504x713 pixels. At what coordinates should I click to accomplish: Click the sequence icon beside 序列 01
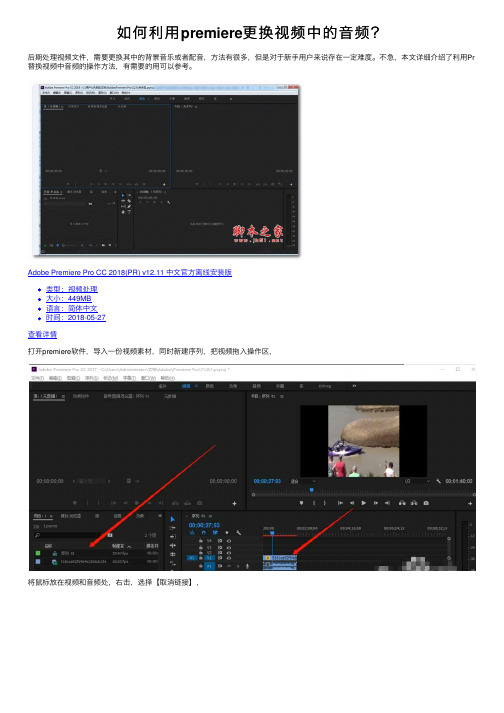(x=55, y=553)
